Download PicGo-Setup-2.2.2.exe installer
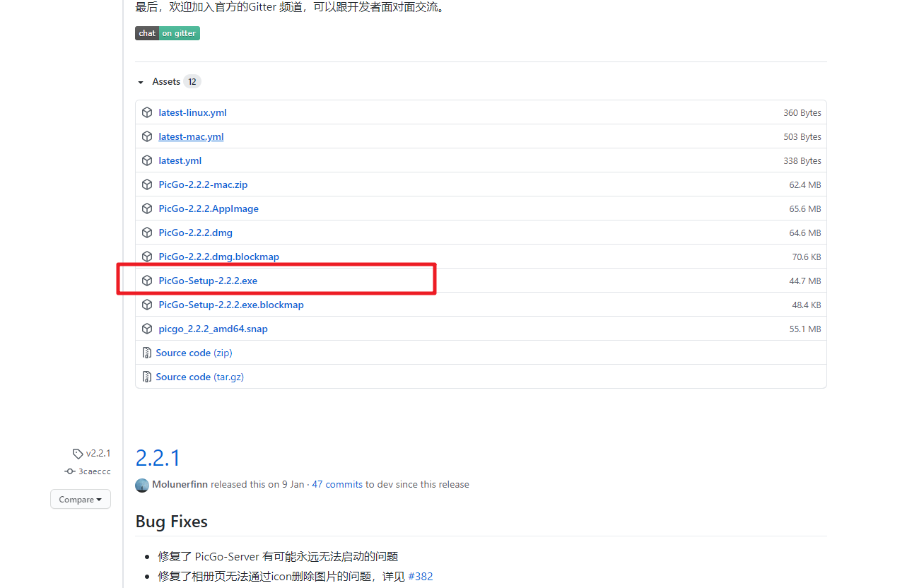 coord(208,281)
